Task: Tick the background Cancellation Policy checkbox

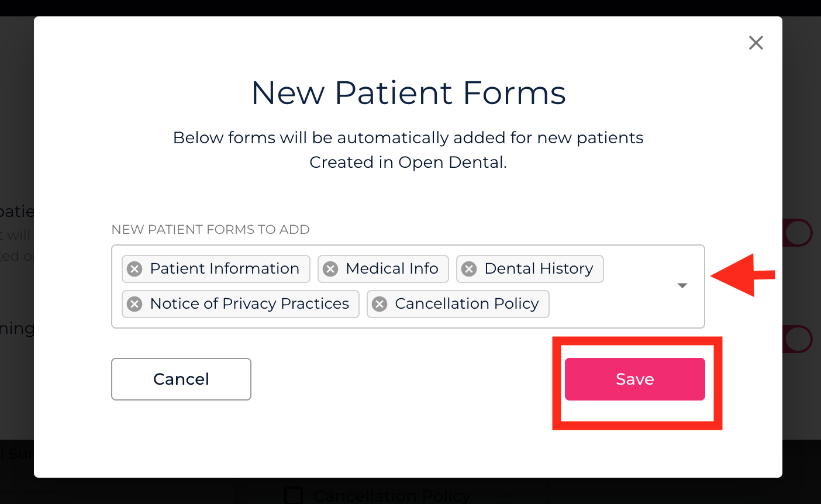Action: [x=293, y=496]
